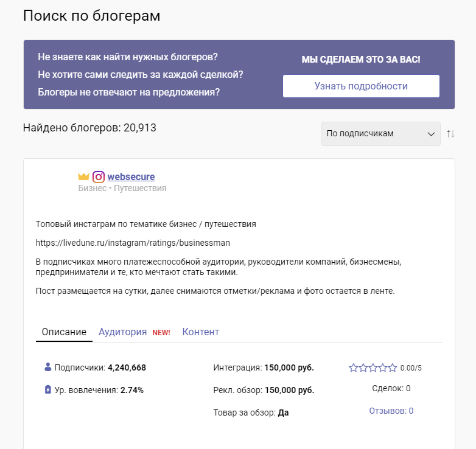The height and width of the screenshot is (449, 476).
Task: Click the Бизнес • Путешествия category label
Action: (122, 189)
